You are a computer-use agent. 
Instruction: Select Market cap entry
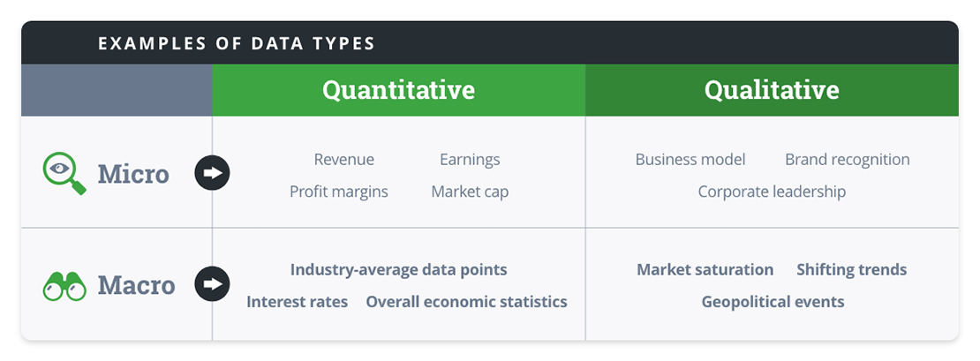(470, 192)
